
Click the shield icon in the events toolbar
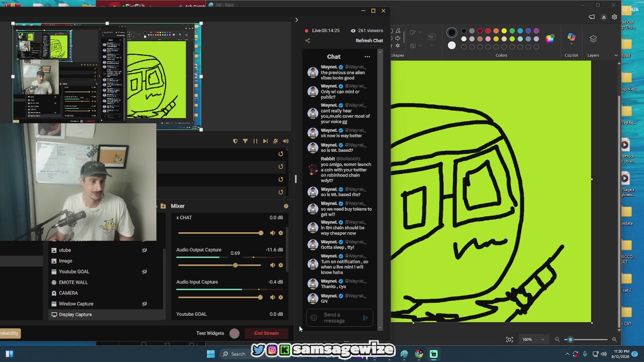[x=235, y=141]
